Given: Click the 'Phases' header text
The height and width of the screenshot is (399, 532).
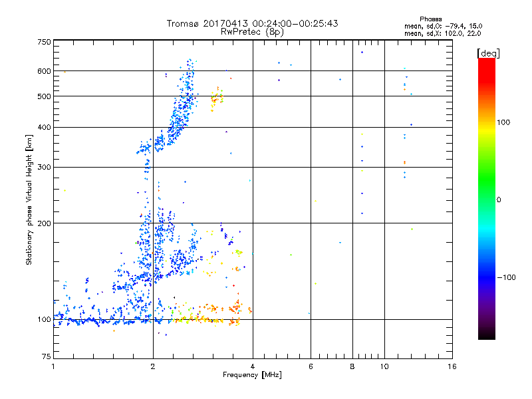Looking at the screenshot, I should coord(430,19).
